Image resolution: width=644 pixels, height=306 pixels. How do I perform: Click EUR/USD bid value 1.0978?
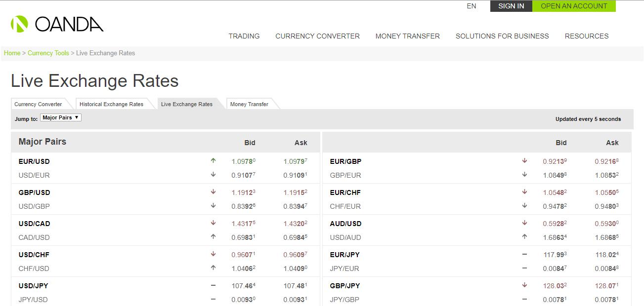[244, 161]
